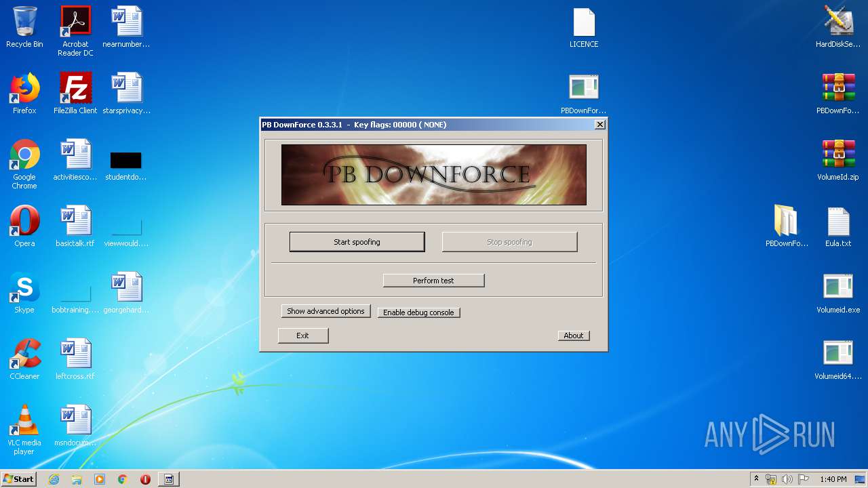This screenshot has width=868, height=488.
Task: Select the Volumeid.exe file
Action: (x=838, y=293)
